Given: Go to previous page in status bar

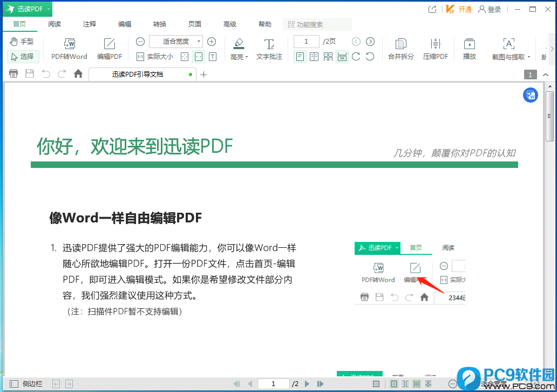Looking at the screenshot, I should click(x=250, y=384).
